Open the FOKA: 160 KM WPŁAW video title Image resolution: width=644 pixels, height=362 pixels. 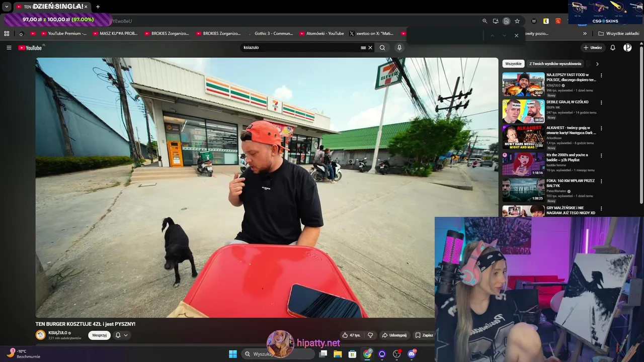coord(571,183)
